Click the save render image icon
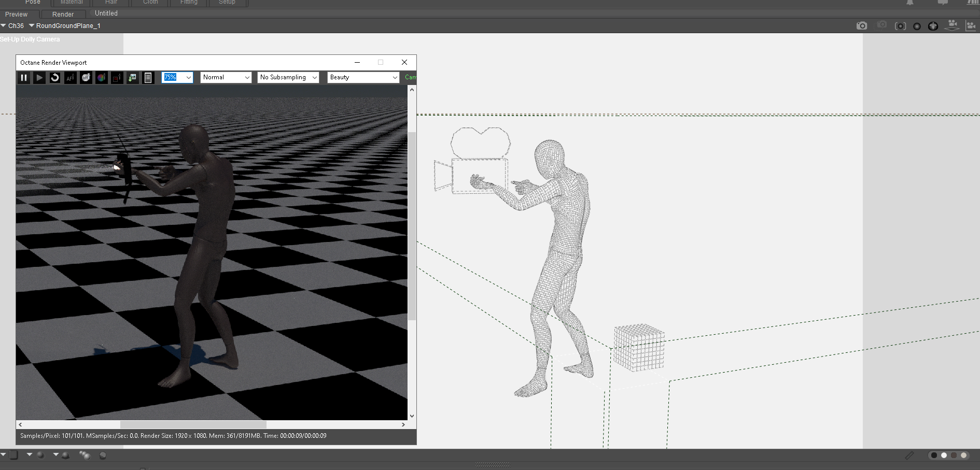Screen dimensions: 980x470 point(133,78)
